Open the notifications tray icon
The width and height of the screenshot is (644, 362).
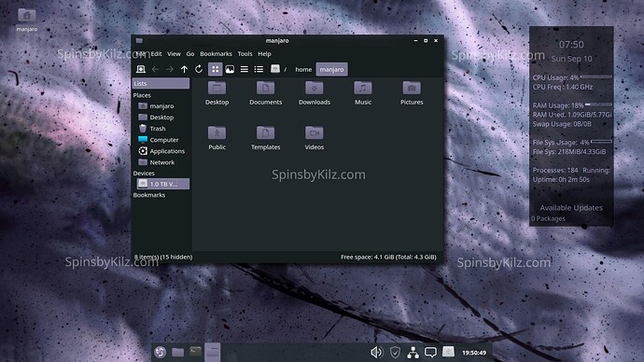pos(430,352)
